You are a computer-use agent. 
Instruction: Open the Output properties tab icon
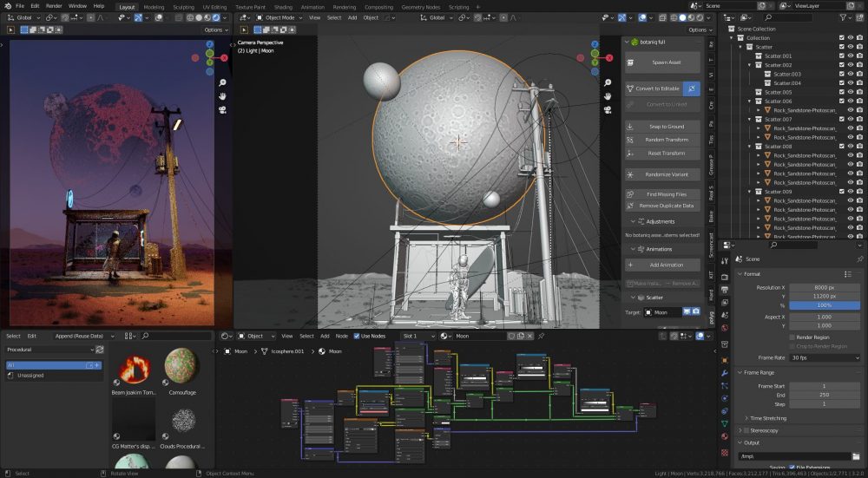(x=725, y=290)
